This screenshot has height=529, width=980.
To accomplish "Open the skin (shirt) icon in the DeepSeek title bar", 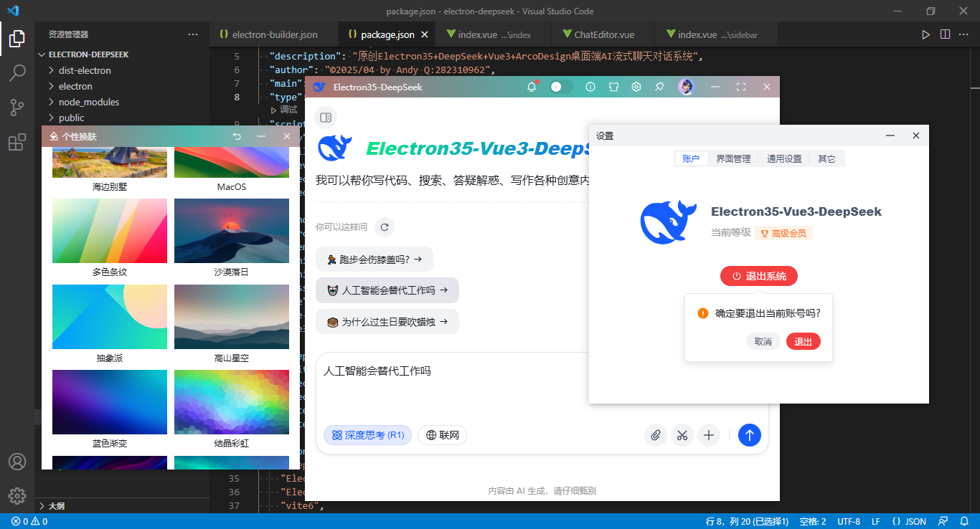I will pyautogui.click(x=613, y=87).
